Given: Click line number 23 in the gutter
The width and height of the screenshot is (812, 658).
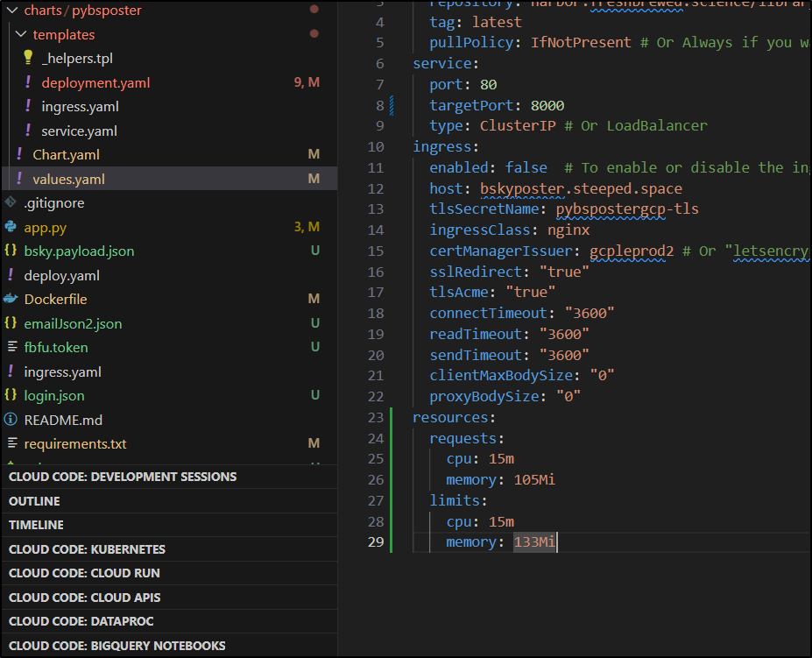Looking at the screenshot, I should (x=376, y=417).
